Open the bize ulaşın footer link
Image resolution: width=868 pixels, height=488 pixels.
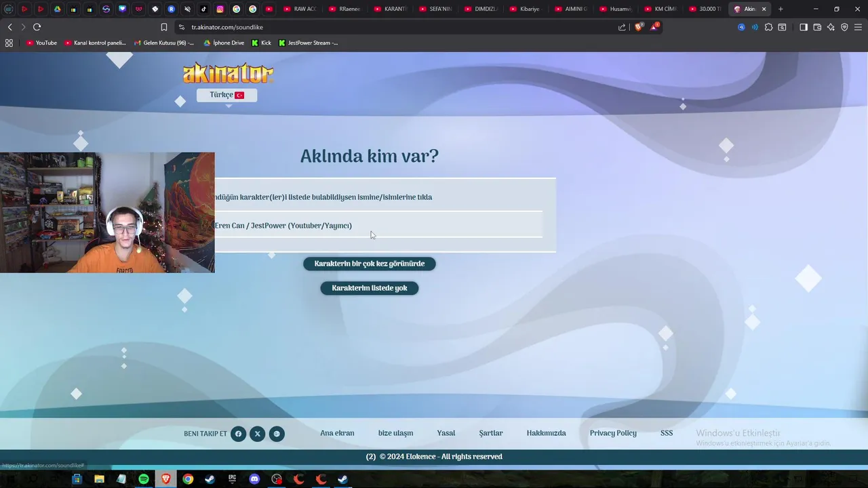pyautogui.click(x=395, y=433)
